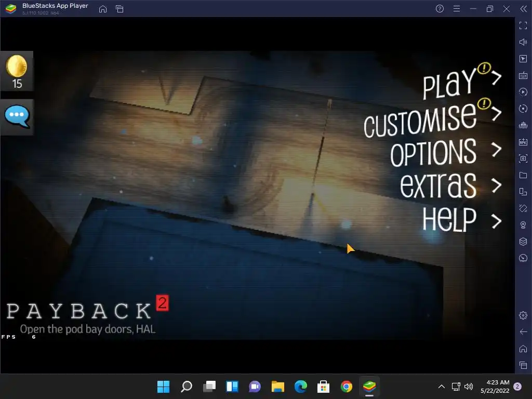This screenshot has width=532, height=399.
Task: Click the sidebar overlapping rectangles icon
Action: tap(523, 192)
